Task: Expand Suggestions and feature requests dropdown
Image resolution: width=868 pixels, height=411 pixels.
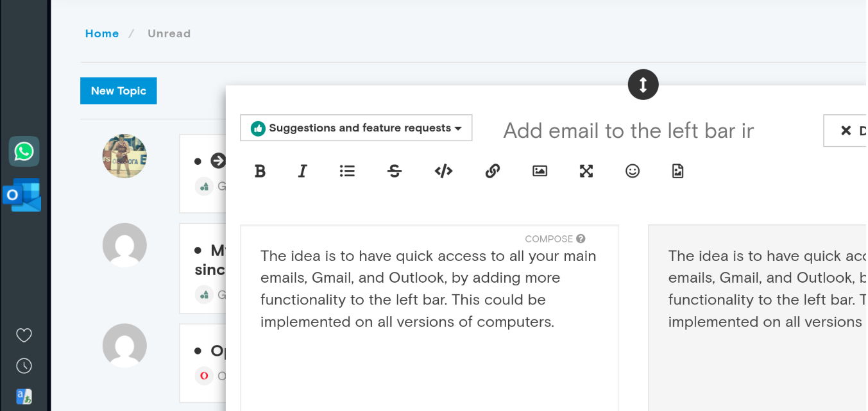Action: tap(356, 128)
